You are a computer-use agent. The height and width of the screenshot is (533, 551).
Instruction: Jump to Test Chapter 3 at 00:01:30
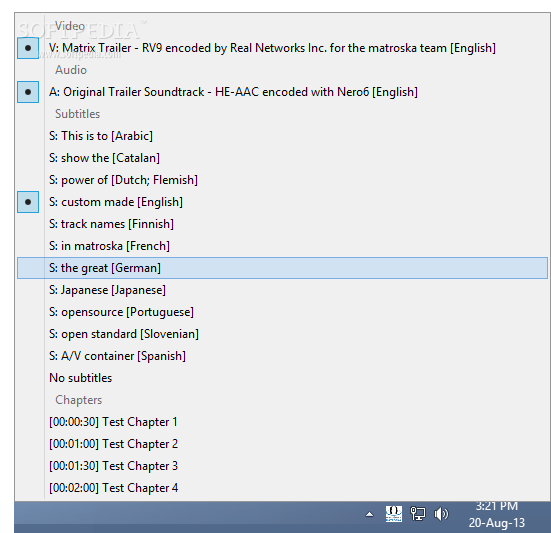click(282, 466)
